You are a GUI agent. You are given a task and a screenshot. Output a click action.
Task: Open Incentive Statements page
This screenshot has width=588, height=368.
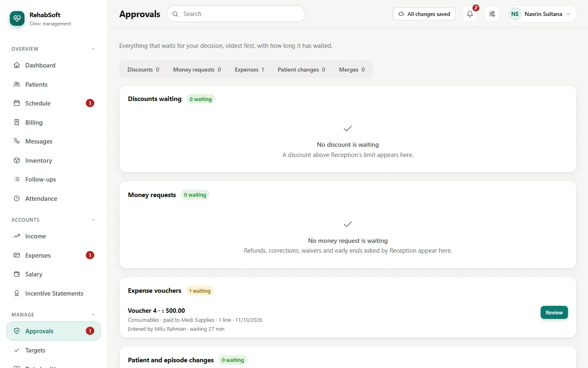(x=53, y=293)
